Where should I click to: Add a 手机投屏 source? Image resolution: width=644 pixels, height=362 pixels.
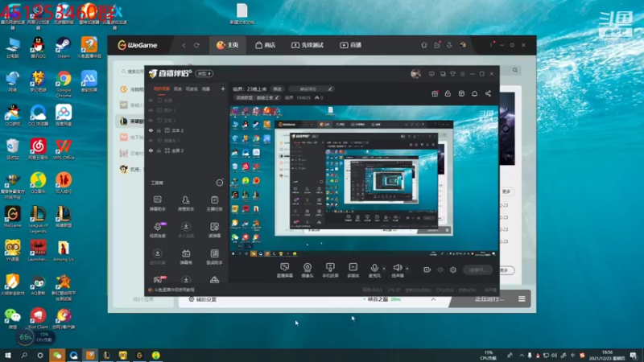330,270
